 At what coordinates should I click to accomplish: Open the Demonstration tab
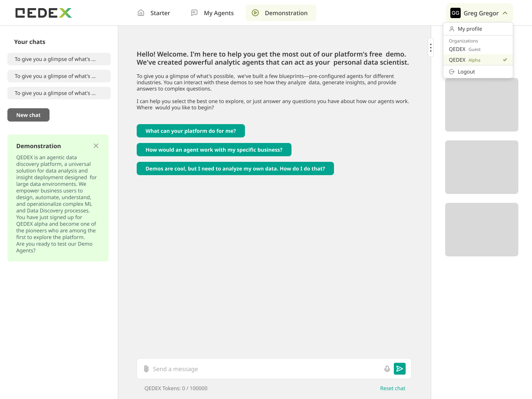281,13
